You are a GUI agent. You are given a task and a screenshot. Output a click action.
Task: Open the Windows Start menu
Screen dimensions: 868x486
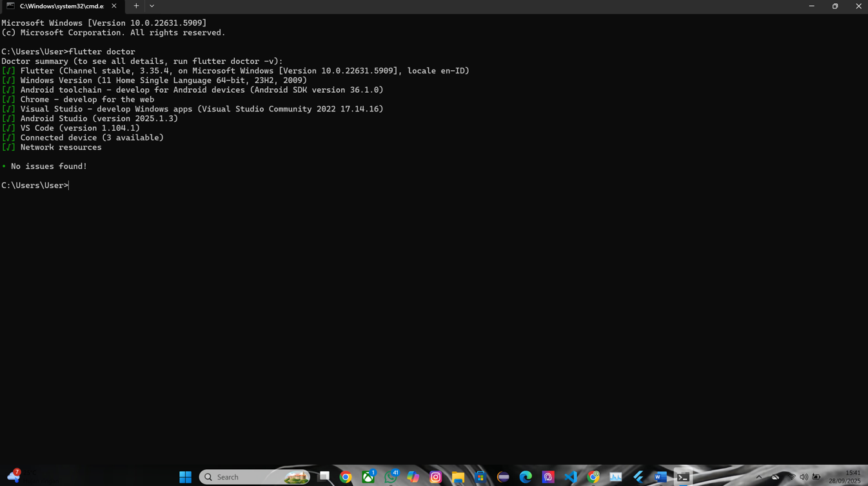185,477
